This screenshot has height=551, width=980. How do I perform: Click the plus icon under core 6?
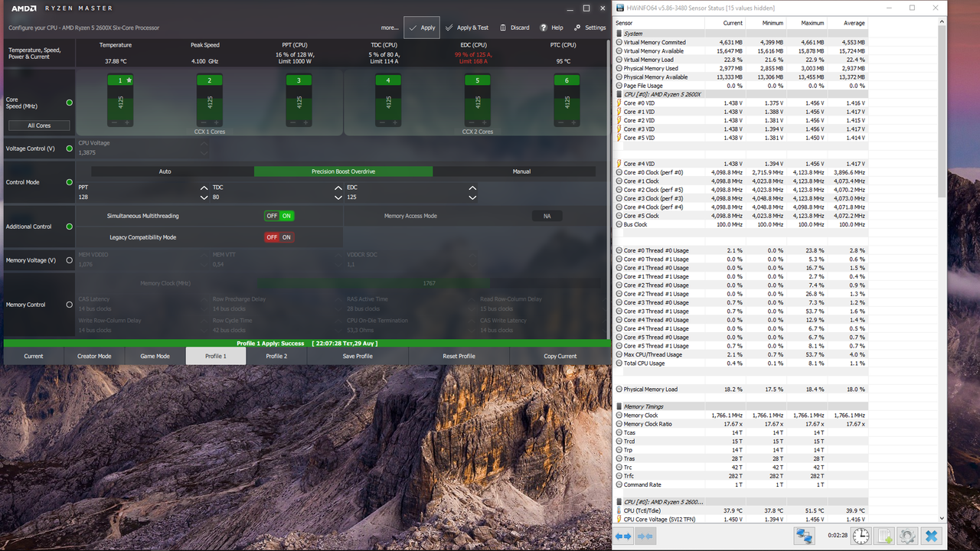[x=573, y=122]
